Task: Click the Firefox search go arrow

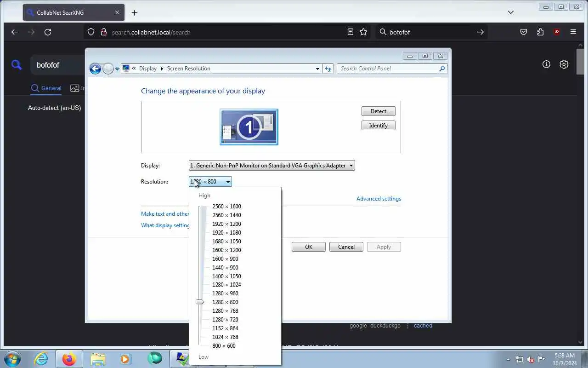Action: tap(480, 32)
